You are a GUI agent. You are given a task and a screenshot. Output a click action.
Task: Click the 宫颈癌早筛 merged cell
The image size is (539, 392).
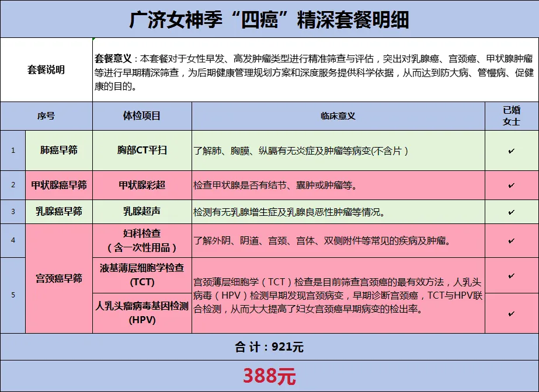click(x=58, y=278)
